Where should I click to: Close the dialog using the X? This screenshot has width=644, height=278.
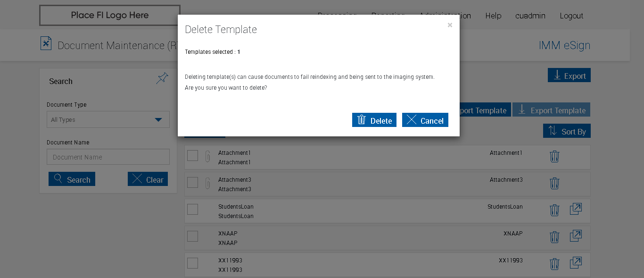[x=450, y=25]
